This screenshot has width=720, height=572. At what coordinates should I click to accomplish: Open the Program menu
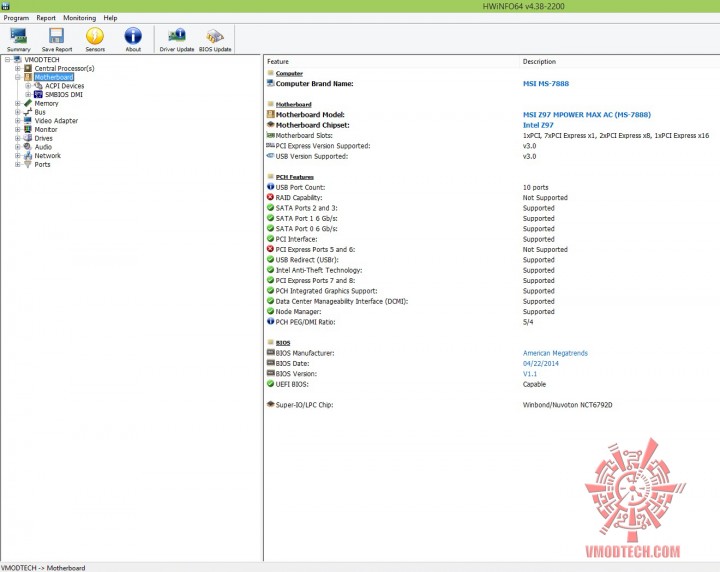point(16,18)
